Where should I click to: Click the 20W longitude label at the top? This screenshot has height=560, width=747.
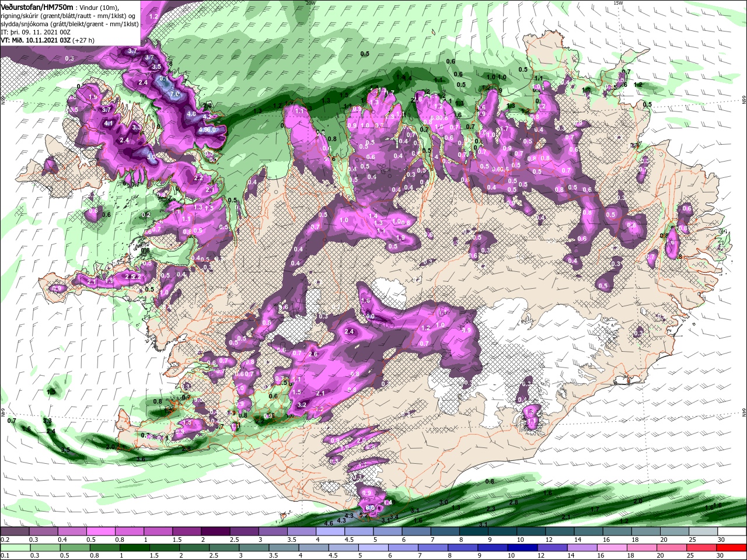[310, 3]
